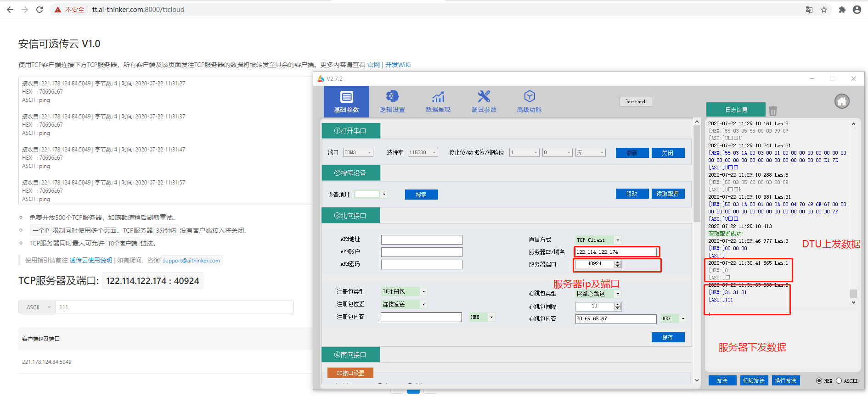Select the 日志信息 log tab
The image size is (868, 407).
[x=736, y=110]
